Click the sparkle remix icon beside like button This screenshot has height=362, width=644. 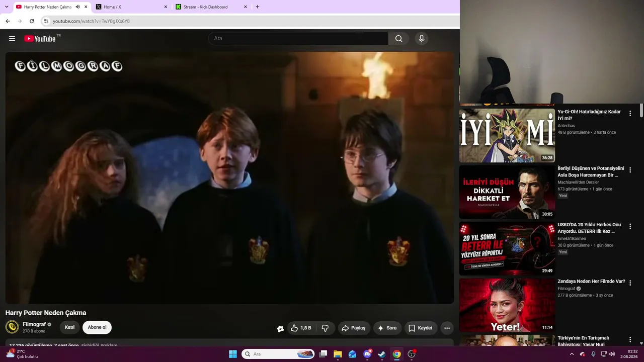pyautogui.click(x=280, y=328)
